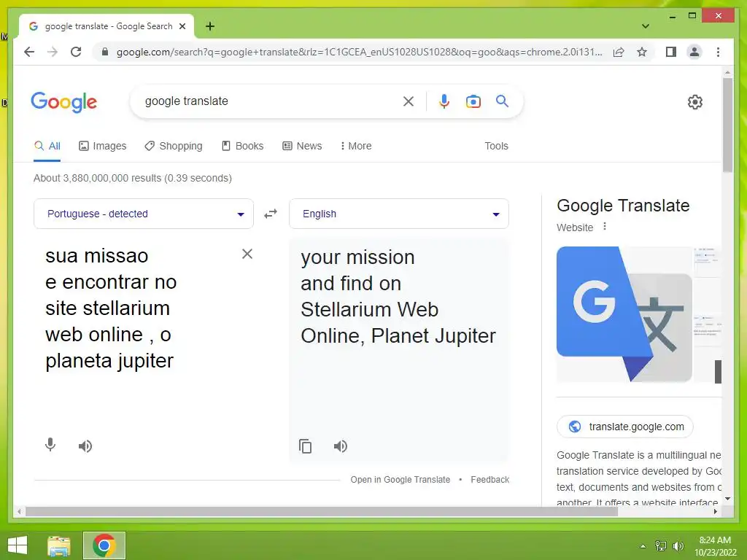Click the scrollbar right arrow

click(716, 511)
